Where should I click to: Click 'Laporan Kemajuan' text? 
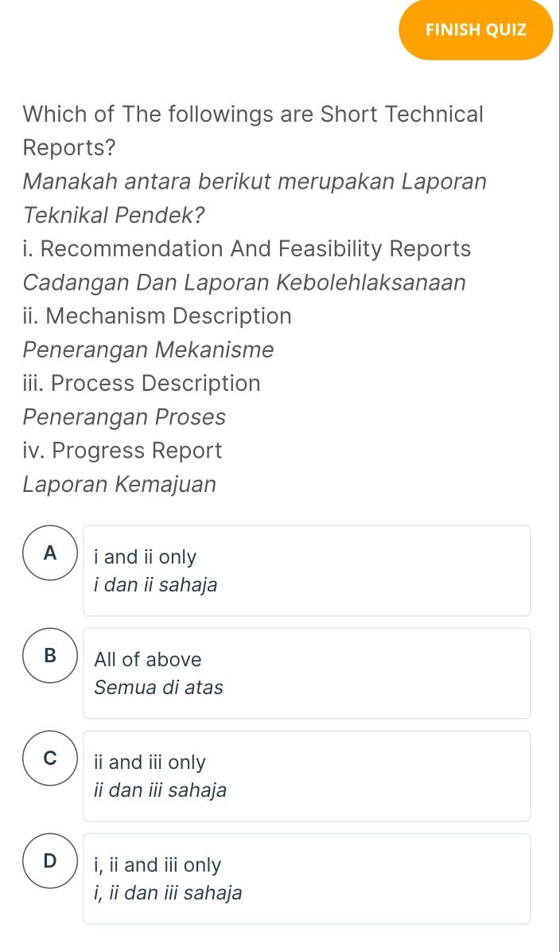[119, 484]
